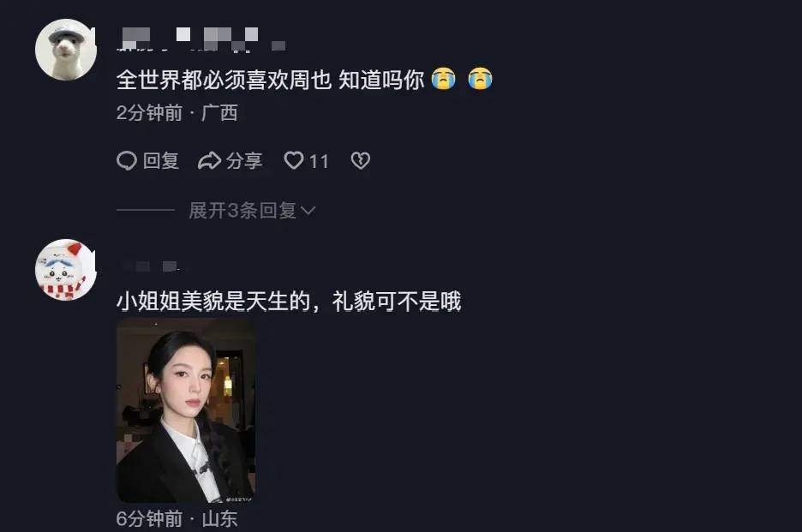Expand the 展开3条回复 replies

(x=243, y=210)
